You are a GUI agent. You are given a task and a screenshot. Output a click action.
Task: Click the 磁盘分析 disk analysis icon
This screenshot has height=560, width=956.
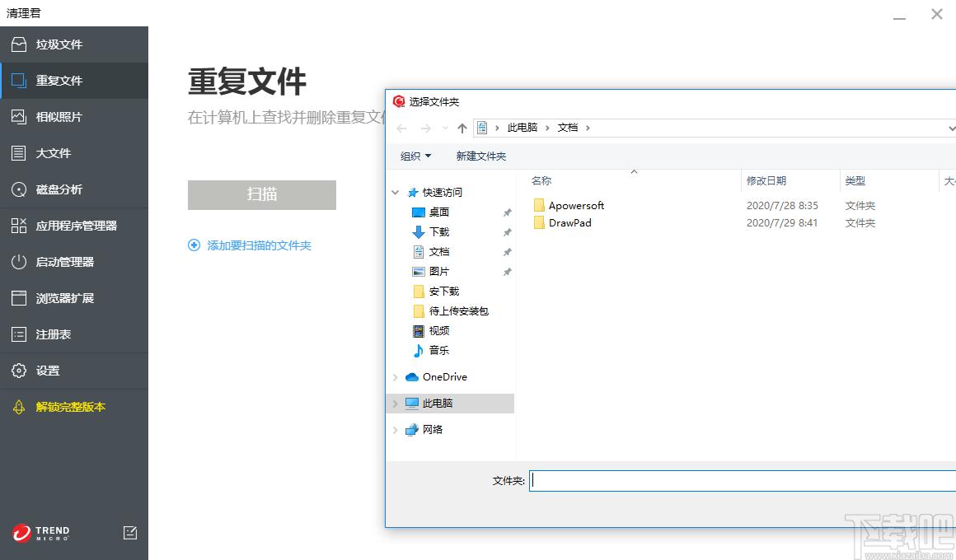19,189
